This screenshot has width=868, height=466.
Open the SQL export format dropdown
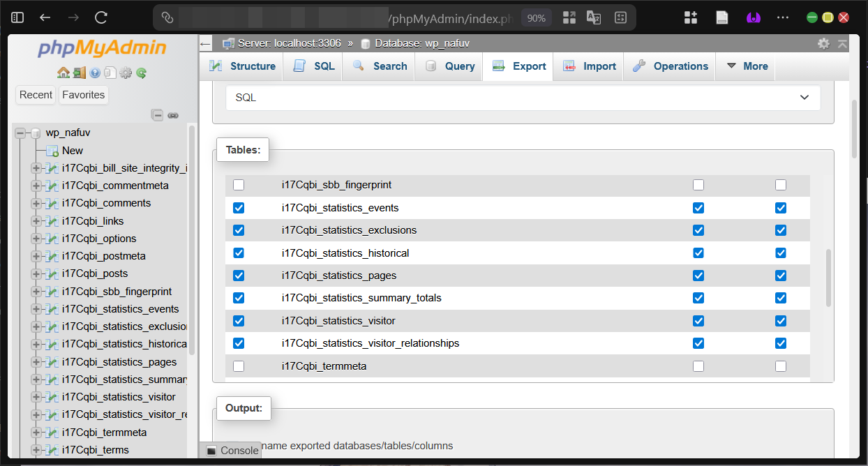[523, 98]
